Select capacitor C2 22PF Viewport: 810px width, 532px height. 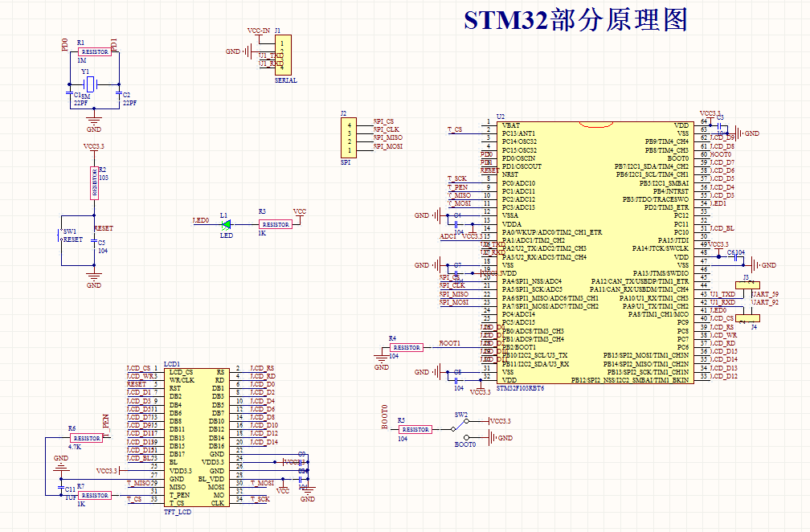pyautogui.click(x=119, y=94)
